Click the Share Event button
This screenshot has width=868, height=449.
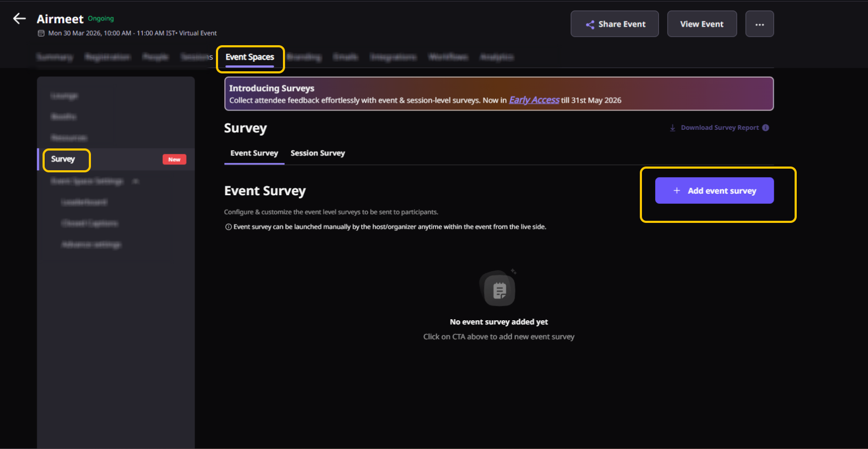[615, 24]
